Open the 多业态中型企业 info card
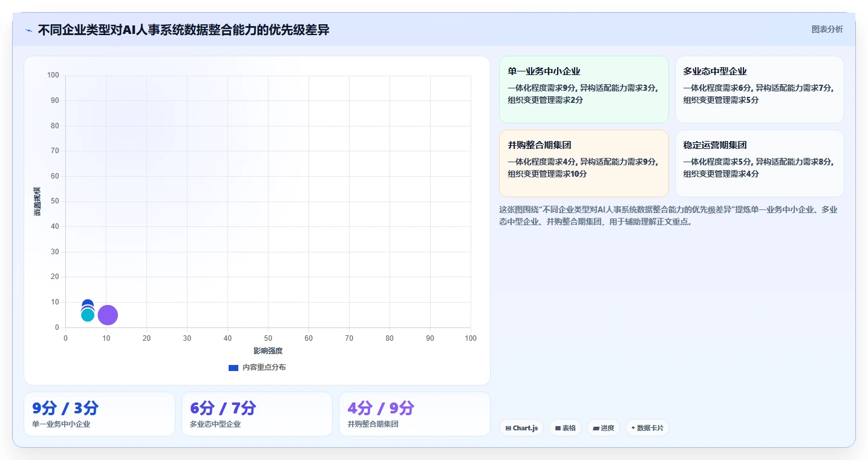 click(759, 90)
